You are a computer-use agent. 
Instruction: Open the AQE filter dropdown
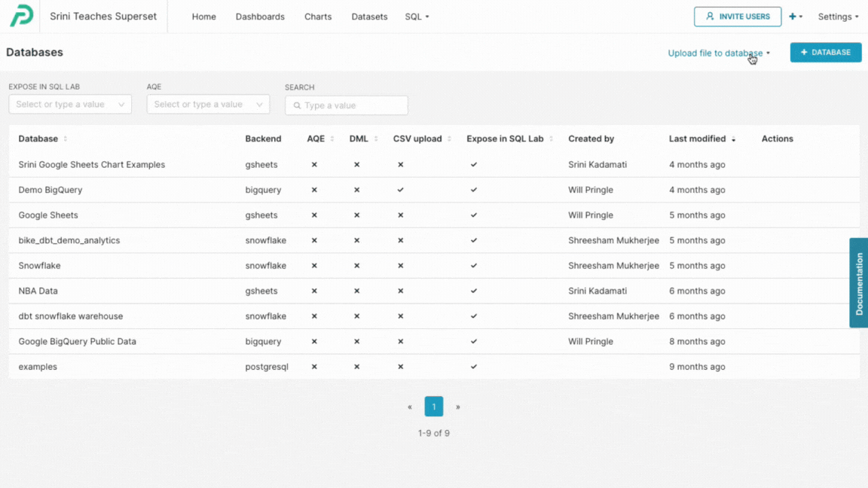coord(208,104)
